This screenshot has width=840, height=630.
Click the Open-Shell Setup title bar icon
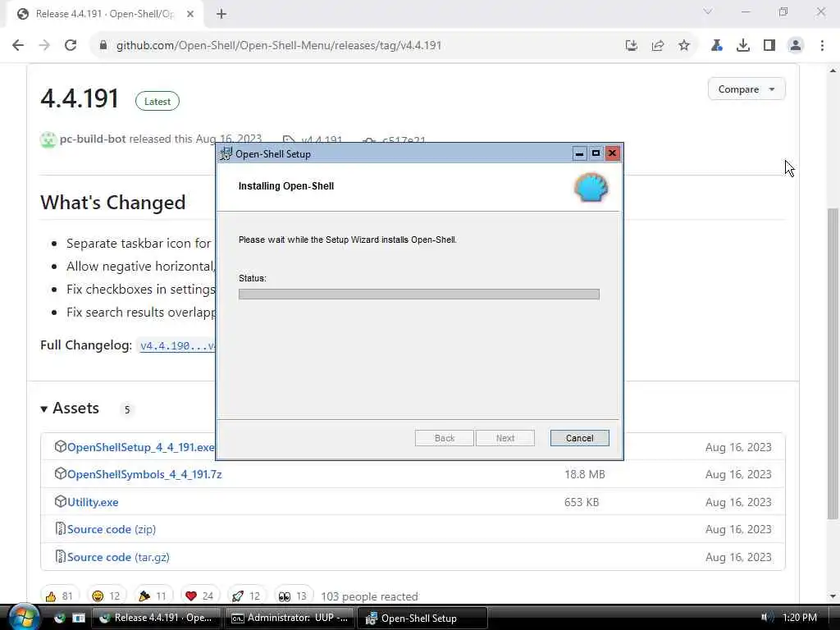[226, 153]
